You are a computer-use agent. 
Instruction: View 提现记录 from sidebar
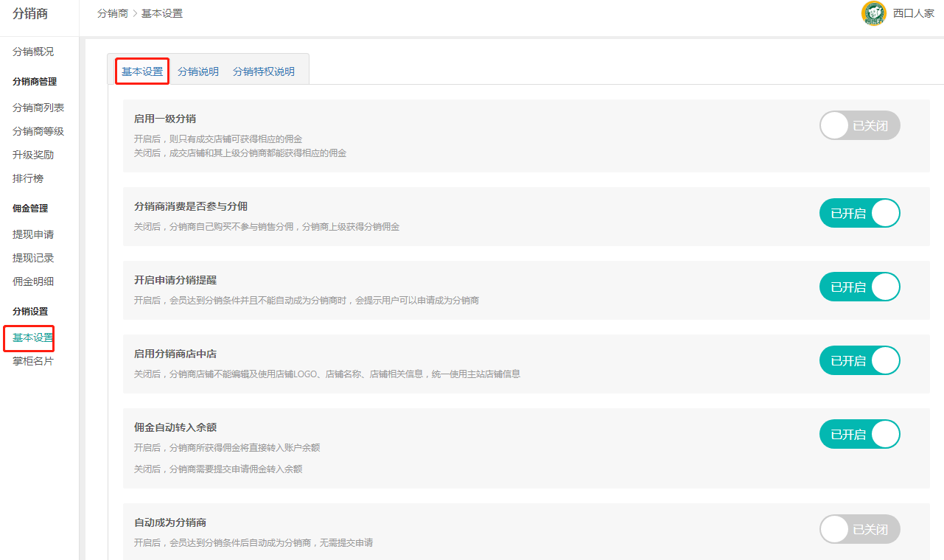click(x=33, y=258)
